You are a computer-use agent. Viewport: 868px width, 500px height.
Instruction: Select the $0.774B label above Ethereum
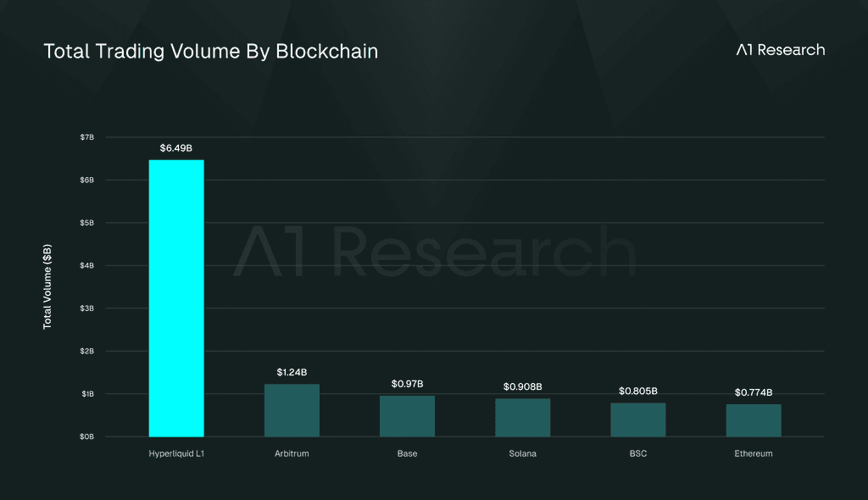[x=754, y=392]
